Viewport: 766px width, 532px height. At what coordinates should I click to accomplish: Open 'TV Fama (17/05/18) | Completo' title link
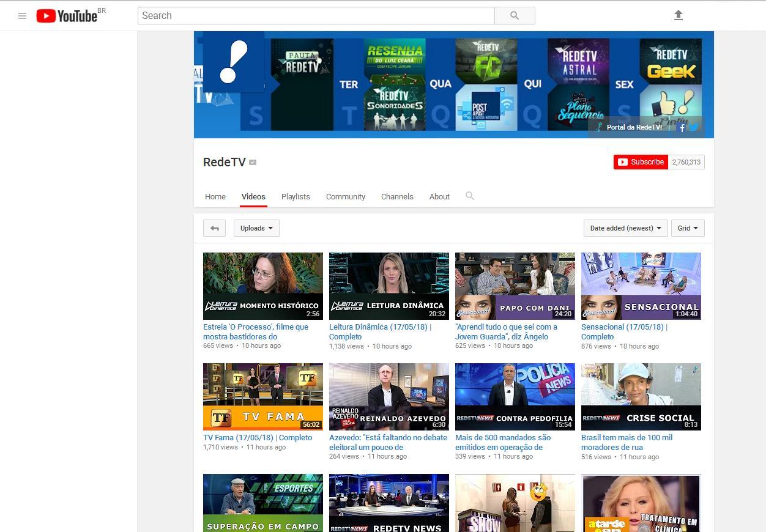coord(258,438)
